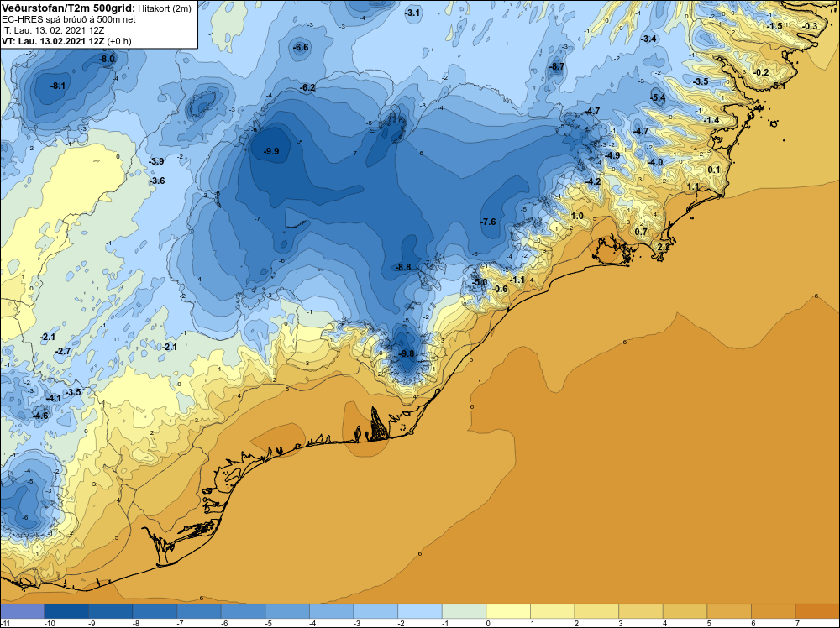
Task: Choose the legend swatch between 2 and 3
Action: [596, 611]
